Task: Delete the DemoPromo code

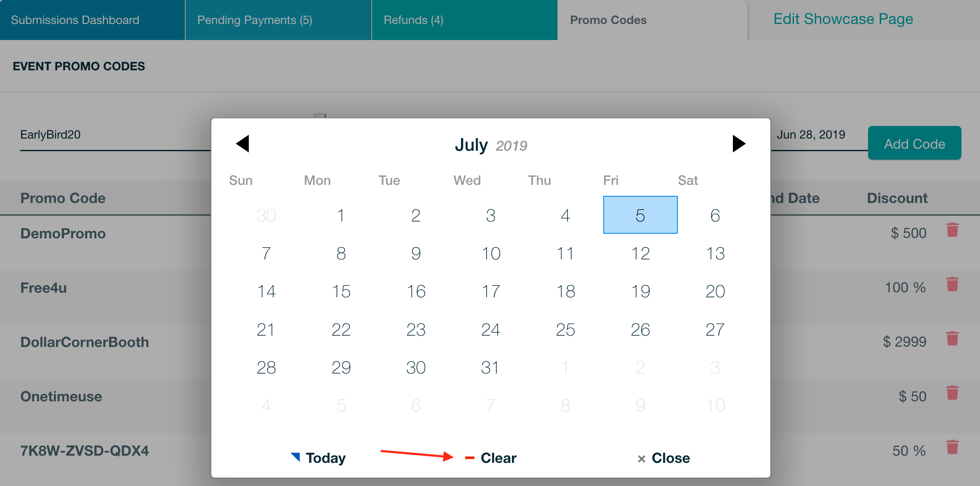Action: click(x=952, y=230)
